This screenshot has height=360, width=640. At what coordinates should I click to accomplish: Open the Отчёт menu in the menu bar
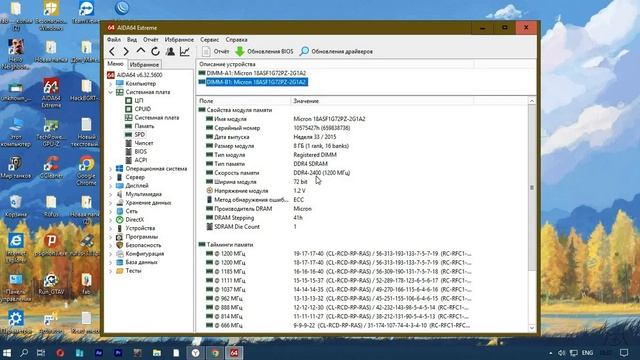tap(151, 40)
